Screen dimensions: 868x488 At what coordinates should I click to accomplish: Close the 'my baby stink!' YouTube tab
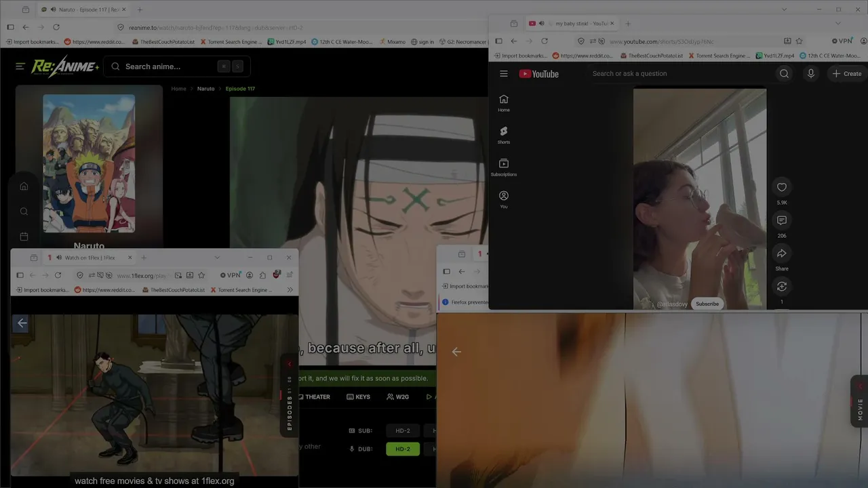pyautogui.click(x=612, y=24)
